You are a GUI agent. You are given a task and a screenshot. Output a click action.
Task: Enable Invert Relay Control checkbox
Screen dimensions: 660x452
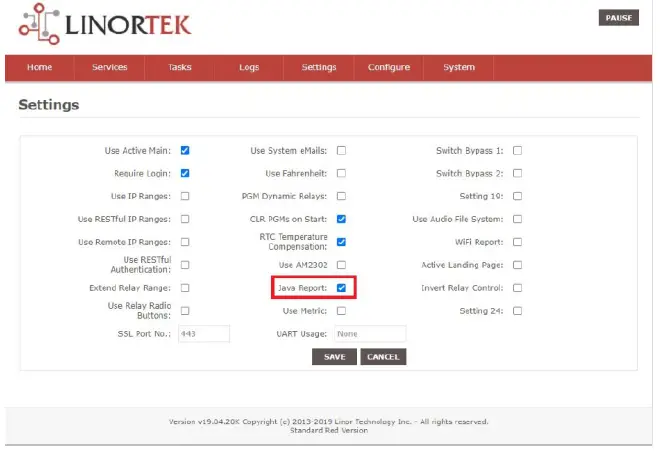point(517,288)
